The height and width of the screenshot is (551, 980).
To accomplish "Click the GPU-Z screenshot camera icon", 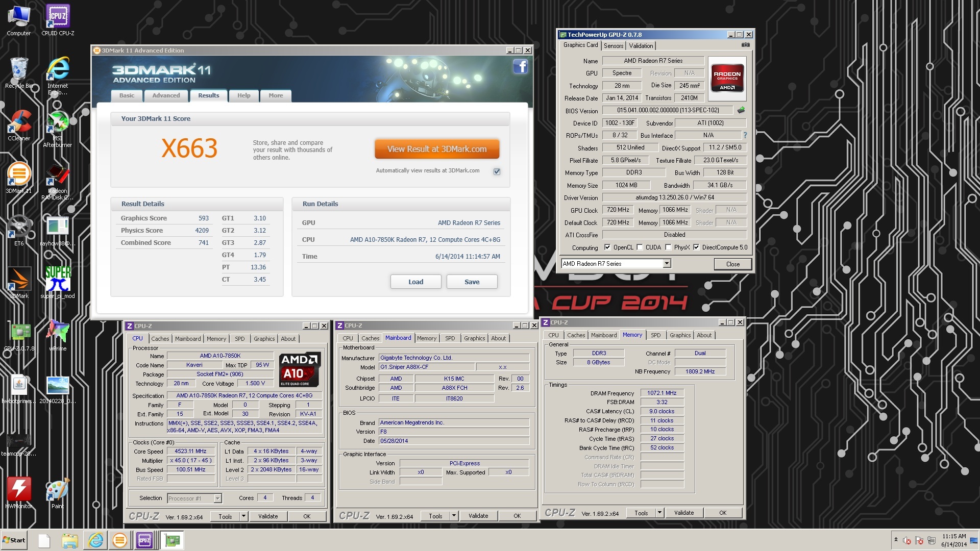I will click(x=746, y=45).
